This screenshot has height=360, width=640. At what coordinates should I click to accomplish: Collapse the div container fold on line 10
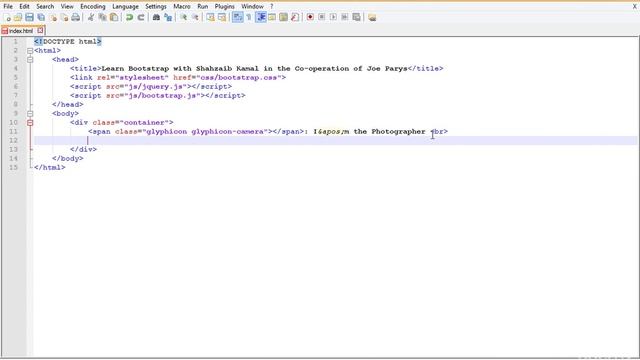pos(30,122)
